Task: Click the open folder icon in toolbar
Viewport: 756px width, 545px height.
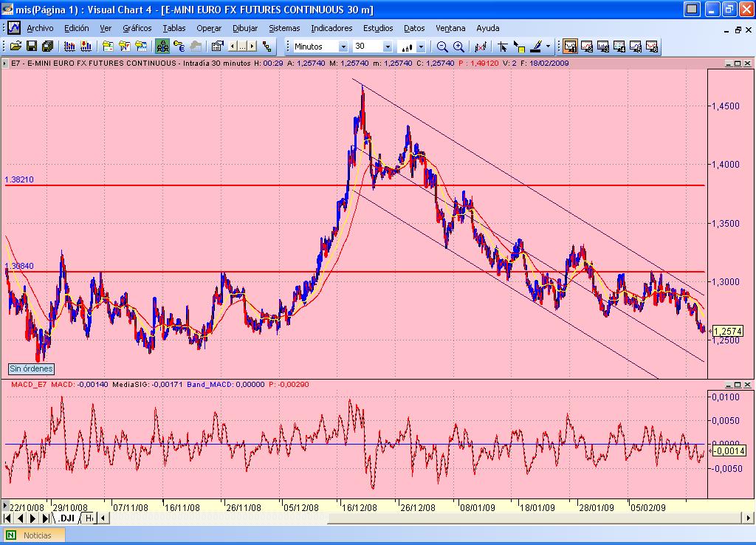Action: pyautogui.click(x=15, y=47)
